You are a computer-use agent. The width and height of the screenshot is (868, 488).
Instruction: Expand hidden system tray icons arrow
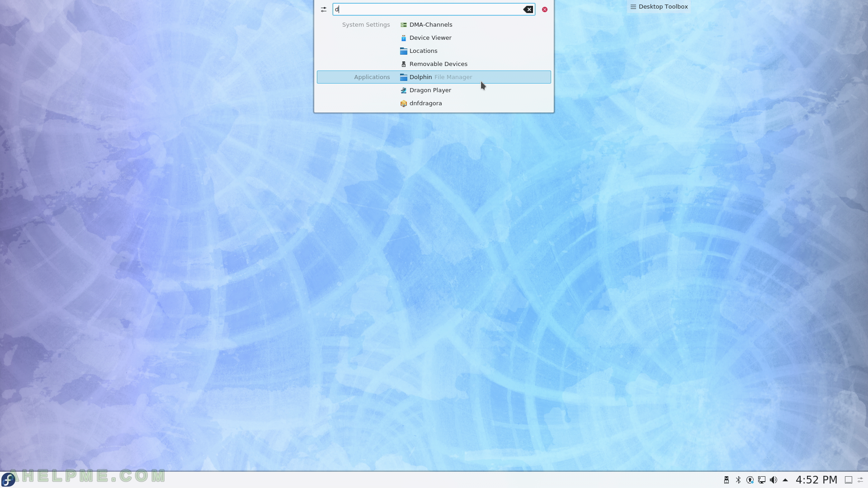[785, 480]
